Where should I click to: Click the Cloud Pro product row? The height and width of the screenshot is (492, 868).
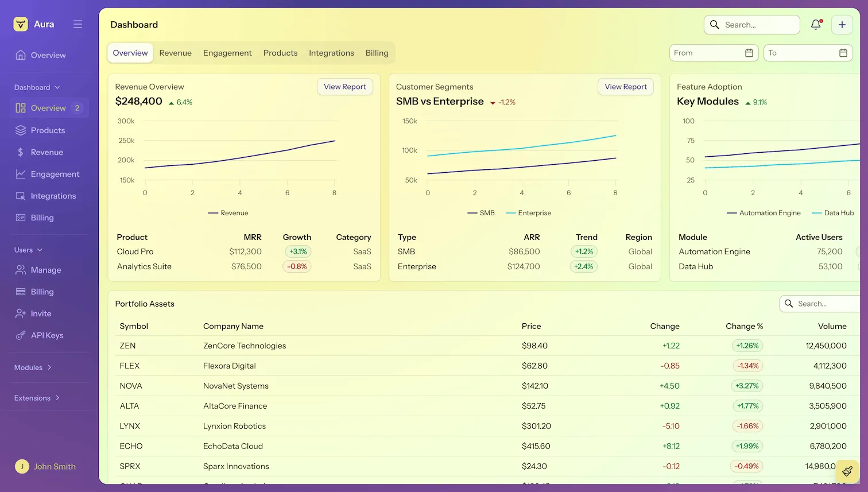(x=244, y=251)
